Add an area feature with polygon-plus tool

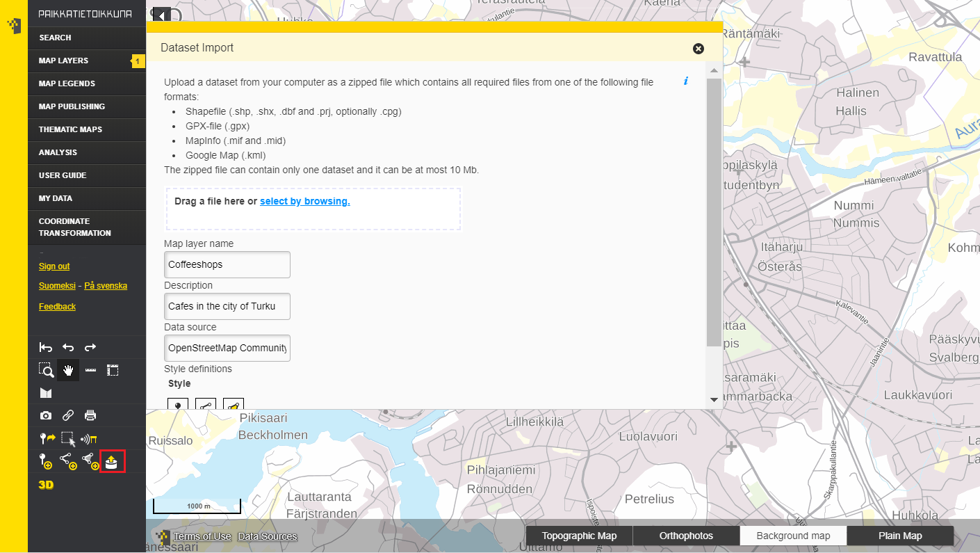point(90,461)
